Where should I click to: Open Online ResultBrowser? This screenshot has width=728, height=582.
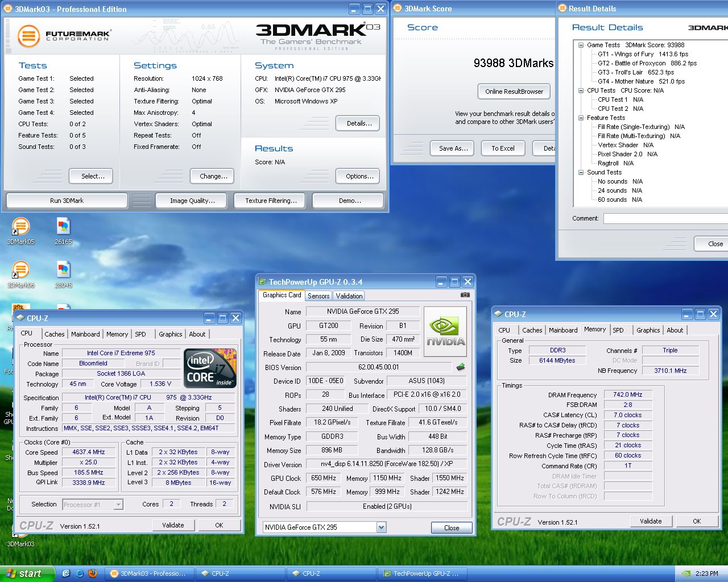(514, 92)
